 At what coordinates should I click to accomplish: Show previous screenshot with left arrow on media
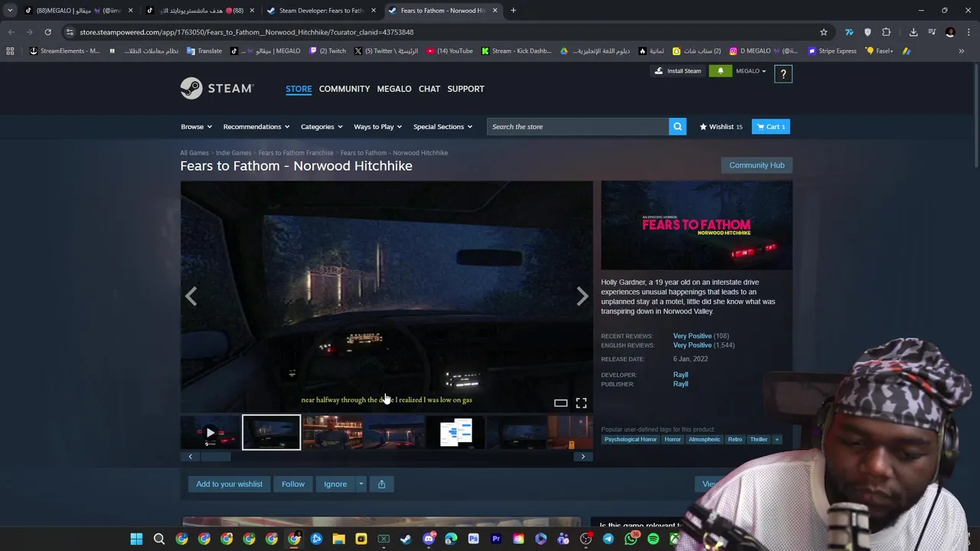(191, 296)
